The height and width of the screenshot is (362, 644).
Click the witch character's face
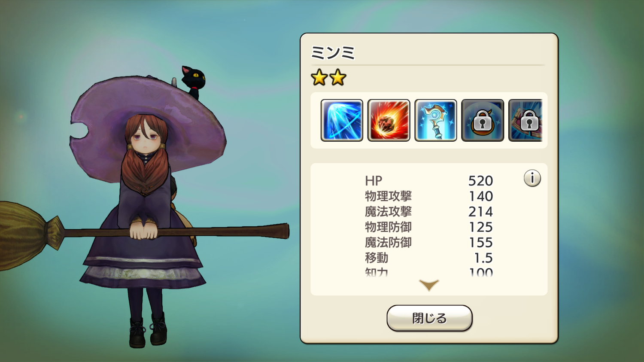coord(146,138)
